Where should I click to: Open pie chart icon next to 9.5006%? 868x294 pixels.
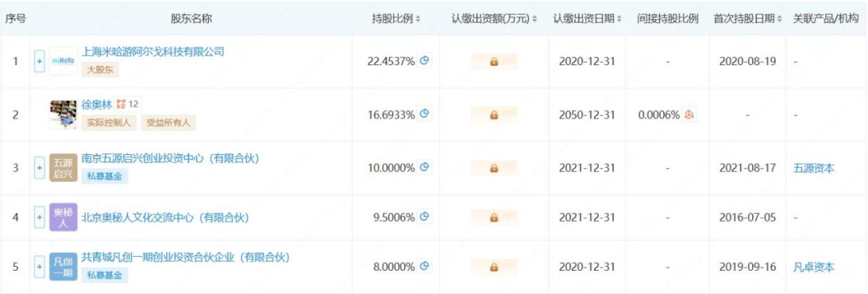(x=424, y=217)
